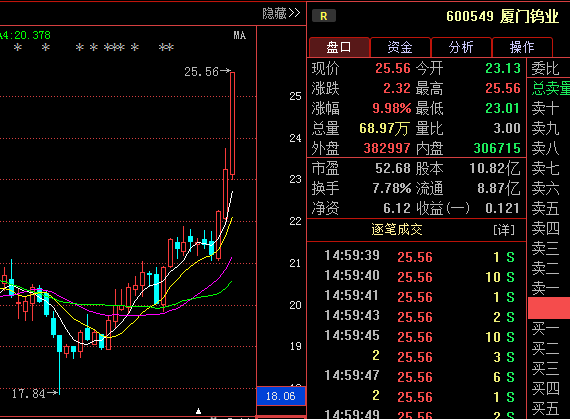Image resolution: width=570 pixels, height=419 pixels.
Task: Collapse panel with 隐藏>> toggle
Action: point(281,13)
